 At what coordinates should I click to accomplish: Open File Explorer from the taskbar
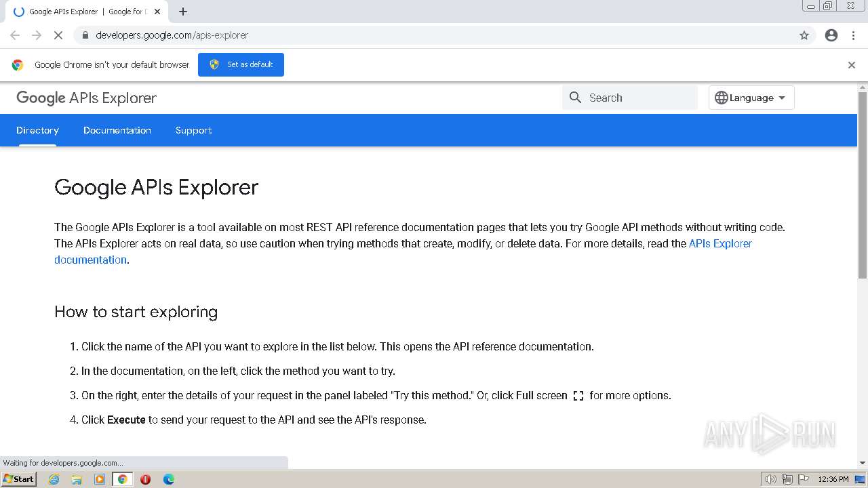tap(77, 479)
